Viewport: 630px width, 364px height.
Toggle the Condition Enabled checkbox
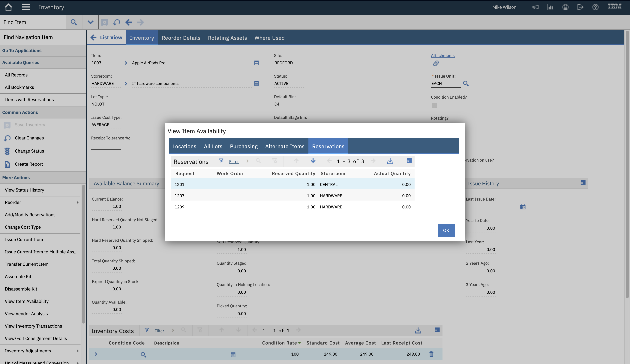[434, 105]
